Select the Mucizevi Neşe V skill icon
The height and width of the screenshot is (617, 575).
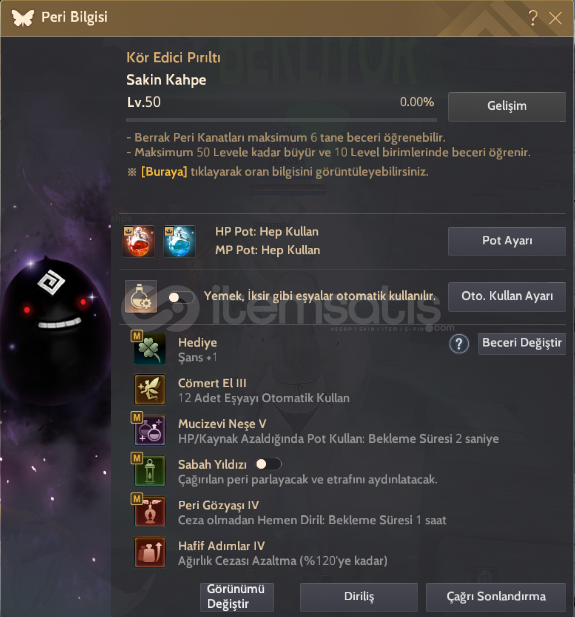tap(150, 430)
